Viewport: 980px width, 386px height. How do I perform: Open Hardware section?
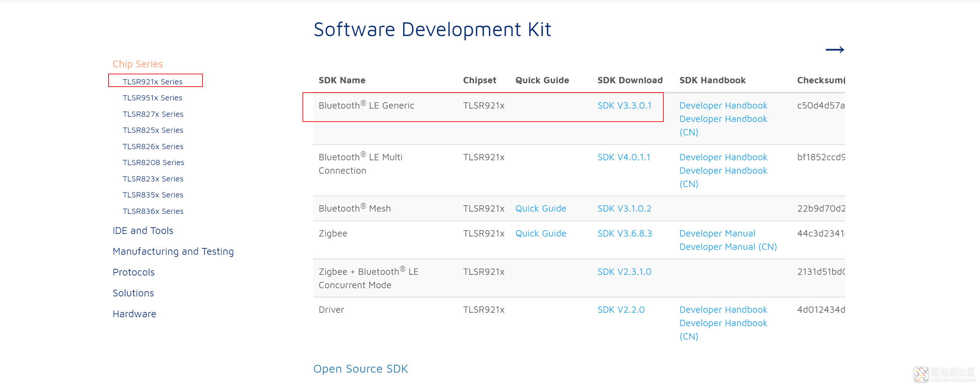click(134, 314)
